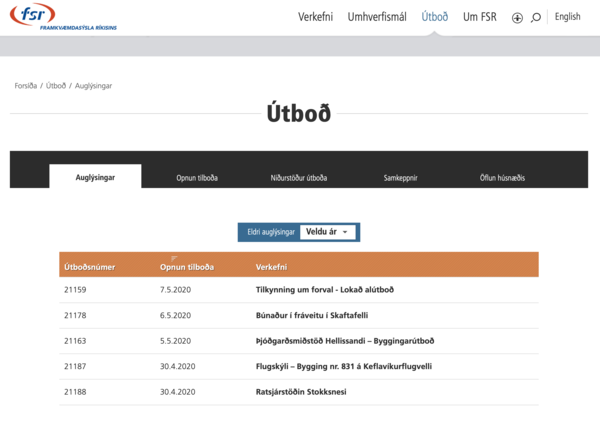Open the Umhverfismál menu
The width and height of the screenshot is (600, 427).
(x=377, y=17)
